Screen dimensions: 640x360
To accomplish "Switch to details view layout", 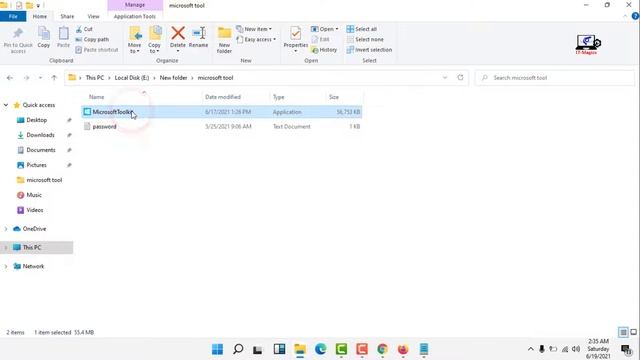I will click(623, 332).
